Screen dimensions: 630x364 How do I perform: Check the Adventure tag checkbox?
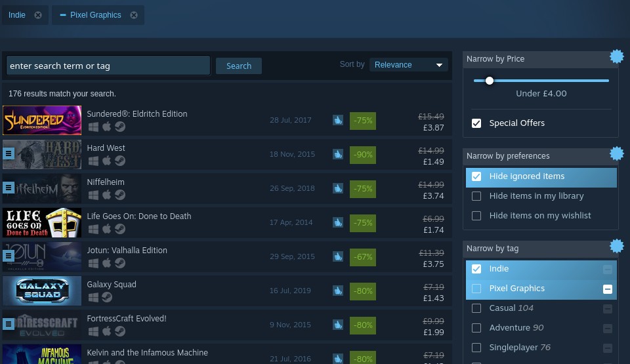476,328
